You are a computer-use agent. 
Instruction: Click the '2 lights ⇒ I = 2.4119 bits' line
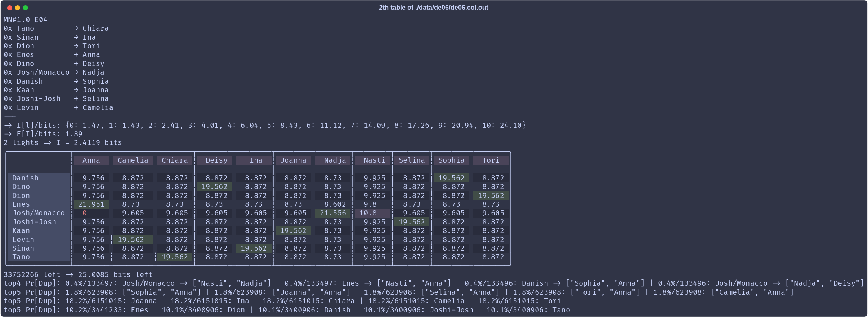click(x=63, y=142)
